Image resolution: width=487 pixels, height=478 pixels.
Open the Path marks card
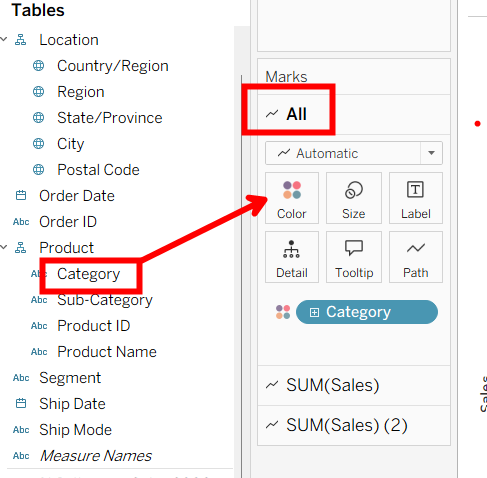pos(416,257)
